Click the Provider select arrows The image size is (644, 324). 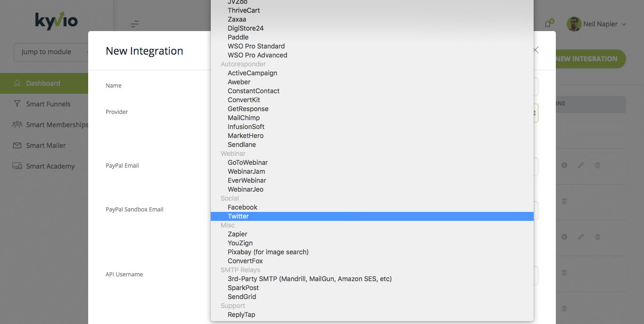coord(535,113)
